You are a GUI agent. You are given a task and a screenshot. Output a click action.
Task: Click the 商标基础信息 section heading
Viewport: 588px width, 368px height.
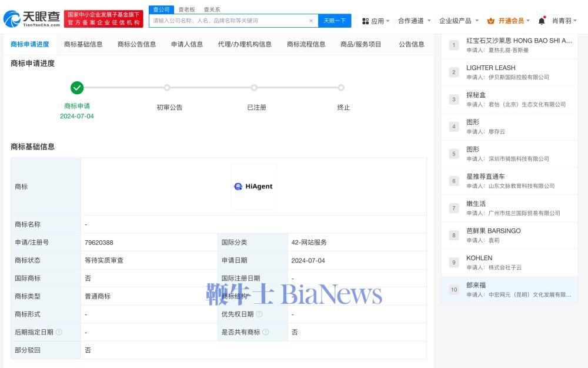coord(32,147)
